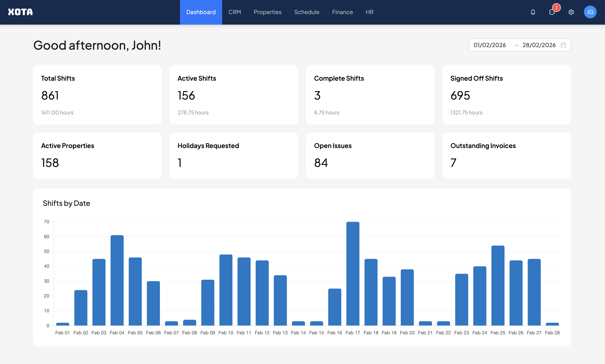Click the JG profile avatar

point(590,12)
